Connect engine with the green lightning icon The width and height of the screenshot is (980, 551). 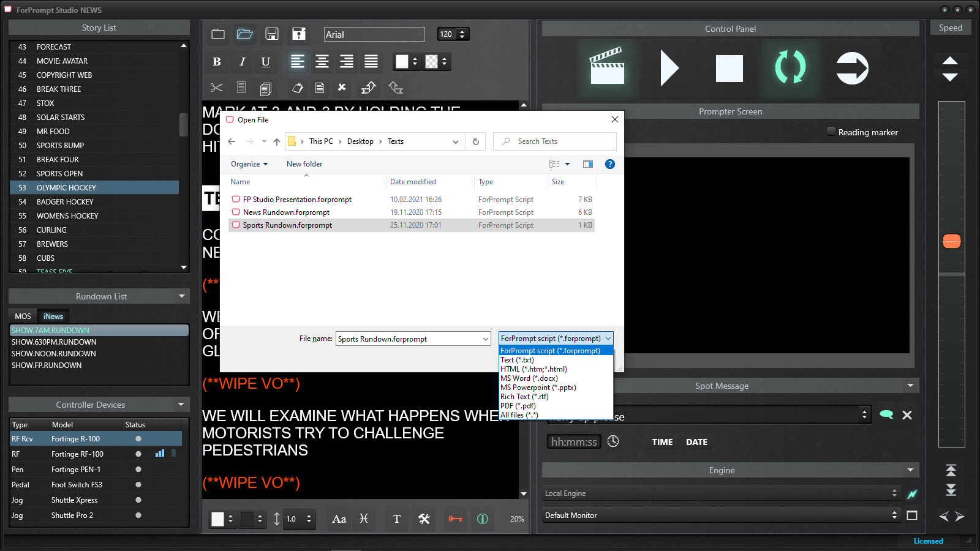pyautogui.click(x=912, y=493)
